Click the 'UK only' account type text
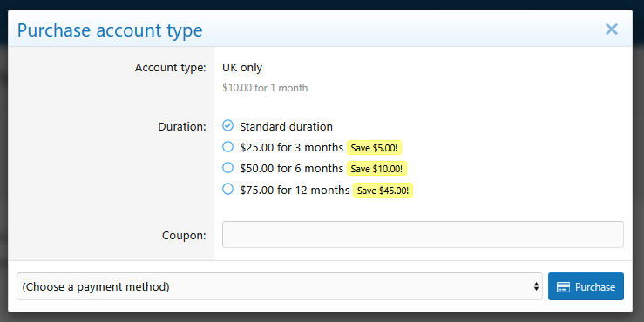 (x=242, y=67)
